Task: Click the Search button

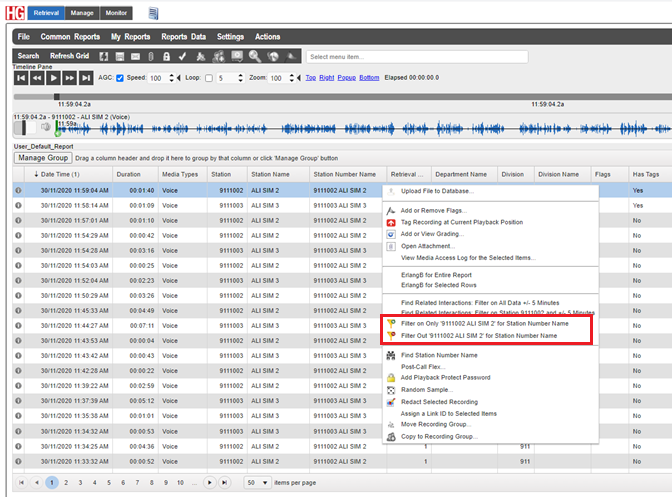Action: point(28,56)
